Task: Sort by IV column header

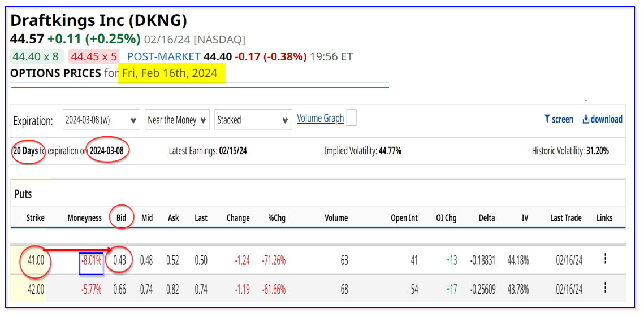Action: tap(525, 218)
